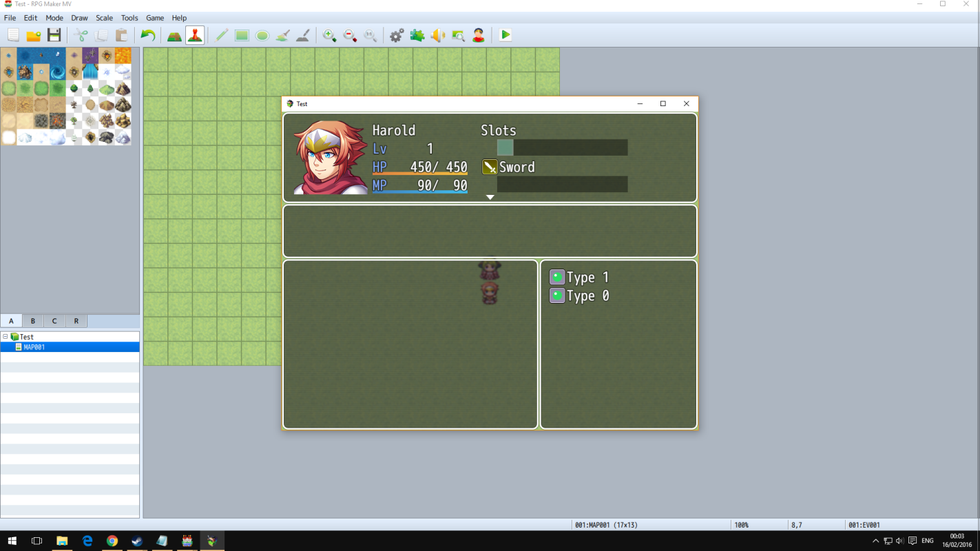This screenshot has width=980, height=551.
Task: Select the Cut scissors icon
Action: pyautogui.click(x=81, y=35)
